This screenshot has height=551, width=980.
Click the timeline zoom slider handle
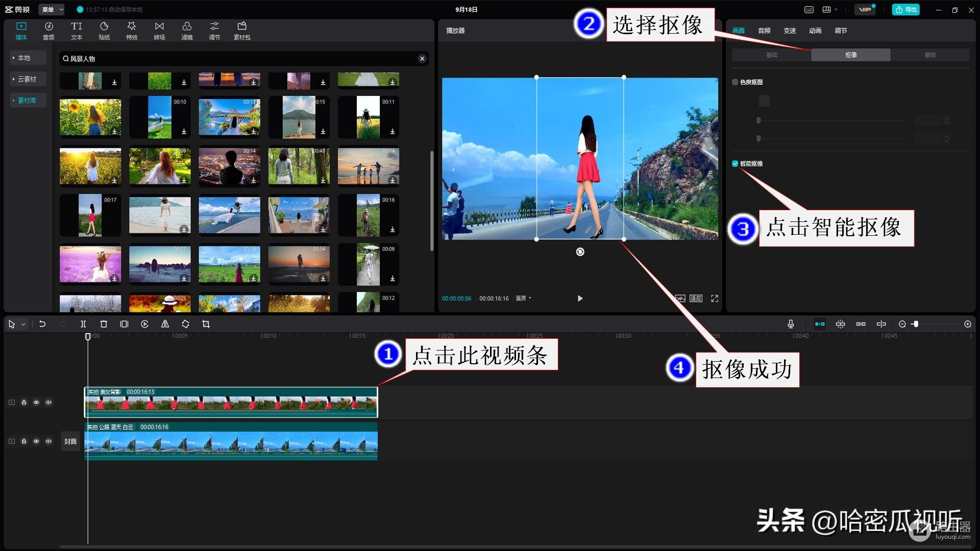(x=916, y=324)
